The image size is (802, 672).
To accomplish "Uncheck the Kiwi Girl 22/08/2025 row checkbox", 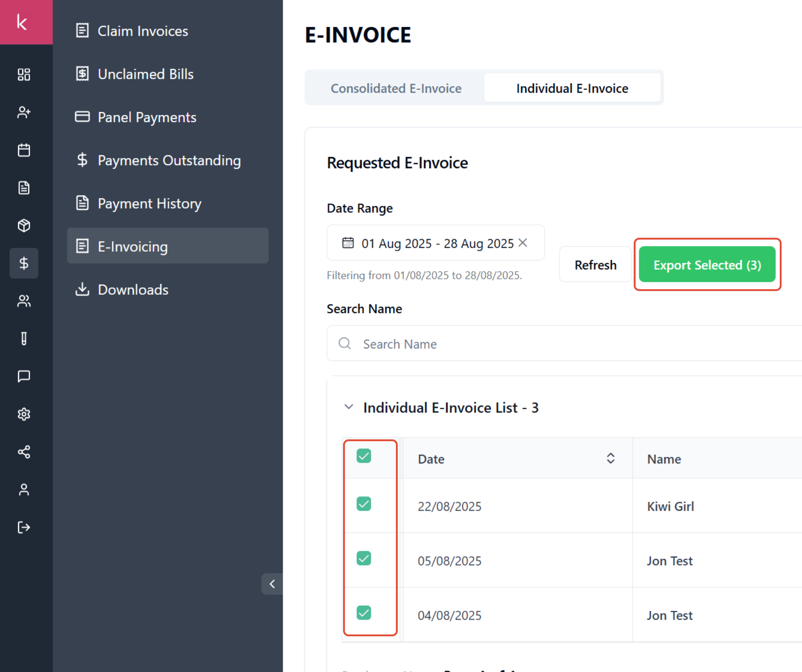I will pos(364,504).
